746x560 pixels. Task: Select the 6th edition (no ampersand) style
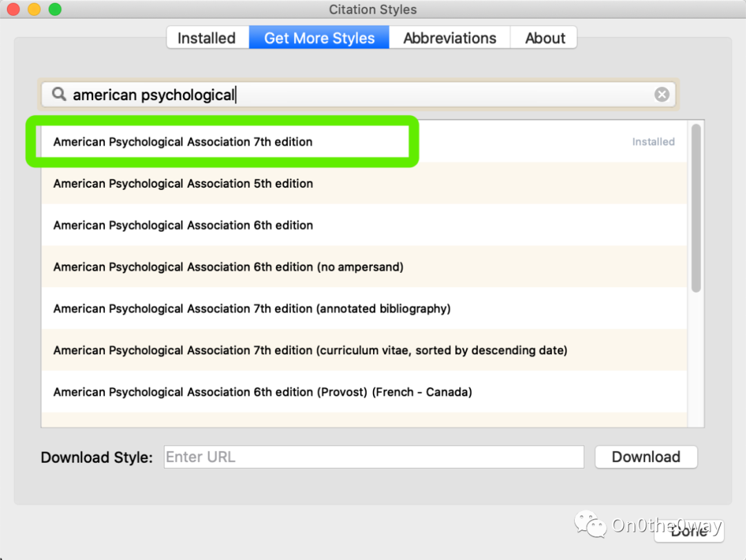364,267
